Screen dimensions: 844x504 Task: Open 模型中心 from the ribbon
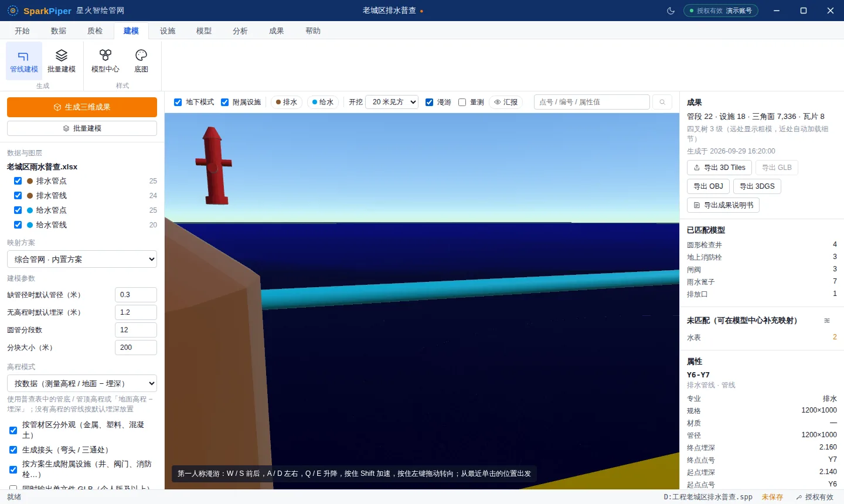point(105,61)
